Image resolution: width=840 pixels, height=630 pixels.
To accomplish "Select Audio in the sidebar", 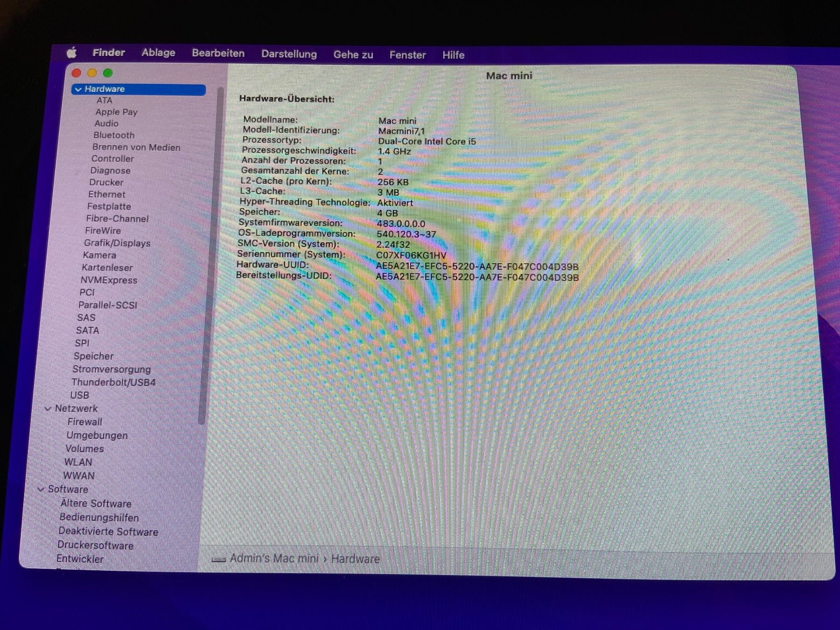I will [x=106, y=123].
